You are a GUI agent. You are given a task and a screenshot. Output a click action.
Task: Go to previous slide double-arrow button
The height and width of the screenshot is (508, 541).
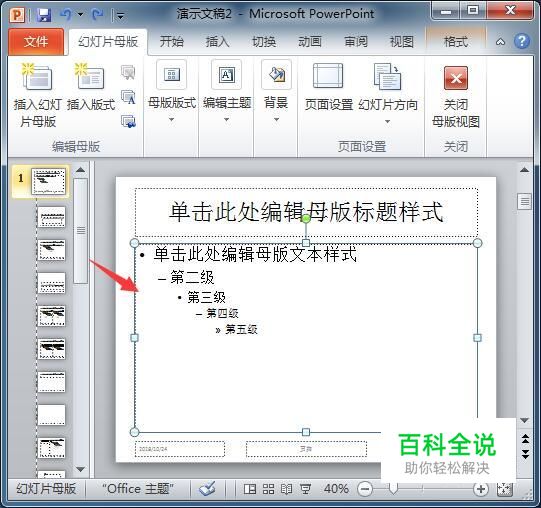click(525, 439)
